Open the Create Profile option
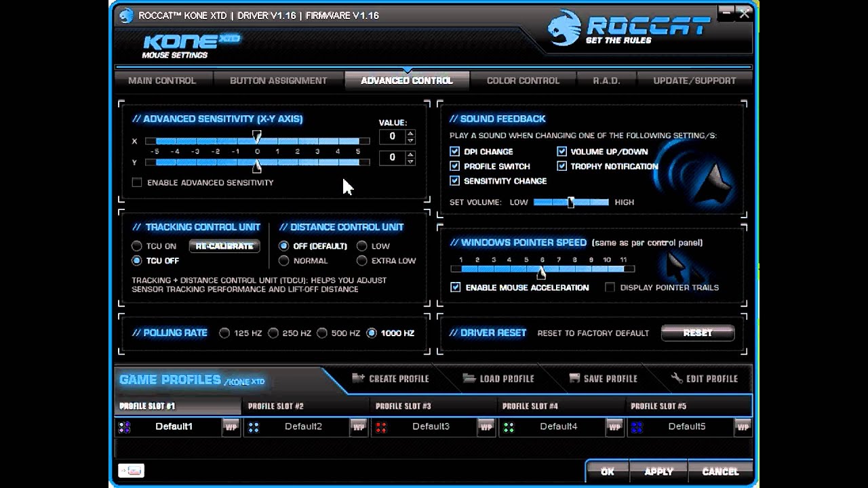This screenshot has height=488, width=868. (391, 378)
